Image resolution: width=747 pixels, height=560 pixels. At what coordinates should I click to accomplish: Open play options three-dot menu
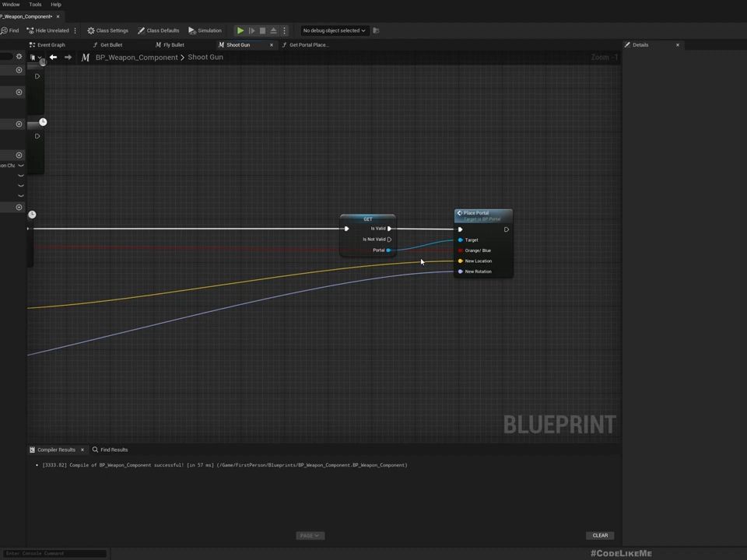point(285,30)
